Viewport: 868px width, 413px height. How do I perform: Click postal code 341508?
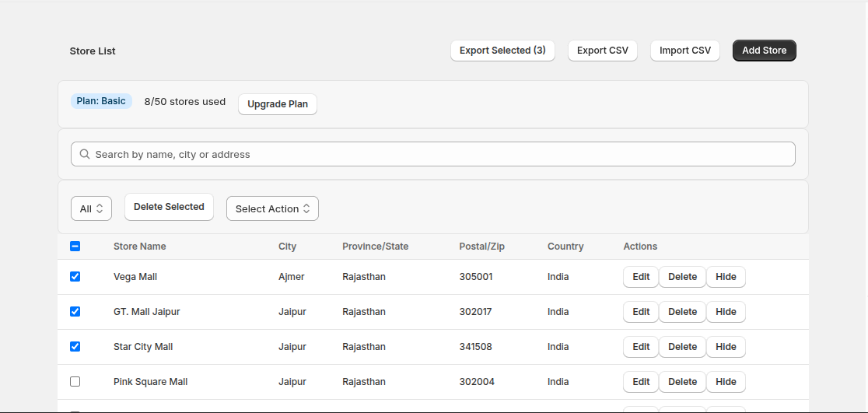click(x=475, y=347)
